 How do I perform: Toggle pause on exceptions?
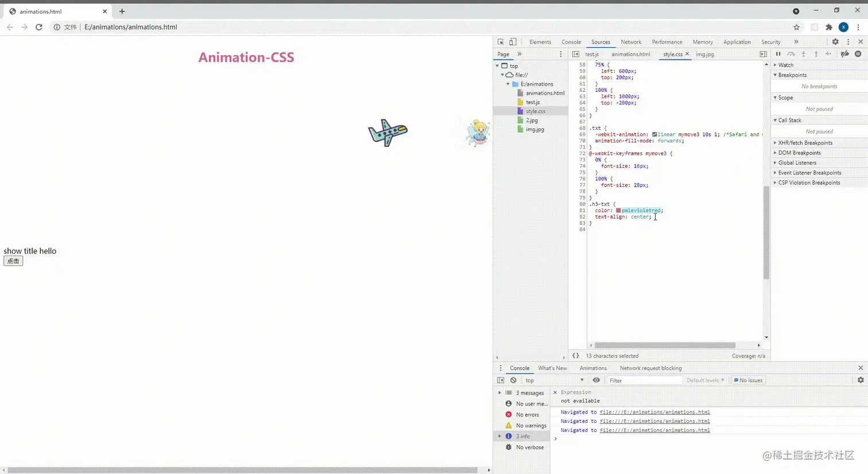point(858,54)
